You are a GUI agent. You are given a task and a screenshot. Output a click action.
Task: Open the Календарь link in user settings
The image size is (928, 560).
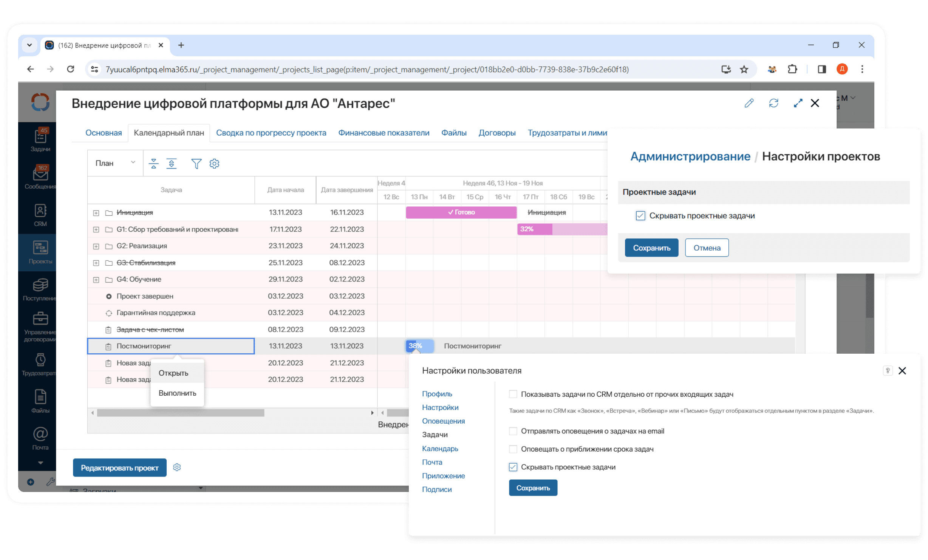tap(440, 449)
